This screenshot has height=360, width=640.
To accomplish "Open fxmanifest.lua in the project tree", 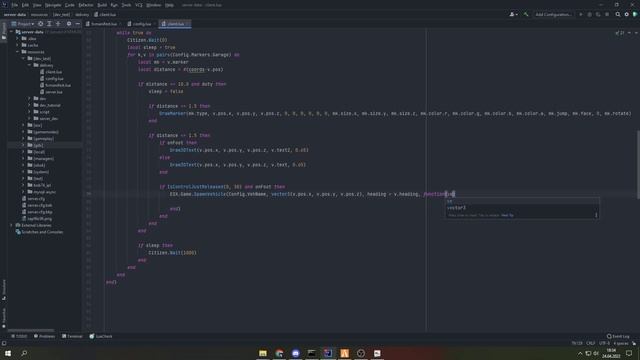I will point(55,85).
